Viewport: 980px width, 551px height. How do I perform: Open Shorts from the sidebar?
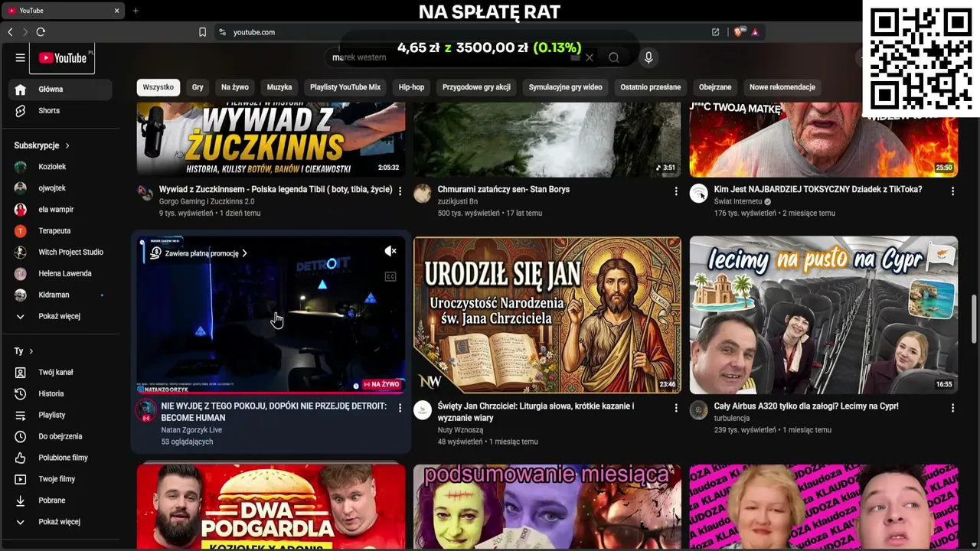pos(60,111)
